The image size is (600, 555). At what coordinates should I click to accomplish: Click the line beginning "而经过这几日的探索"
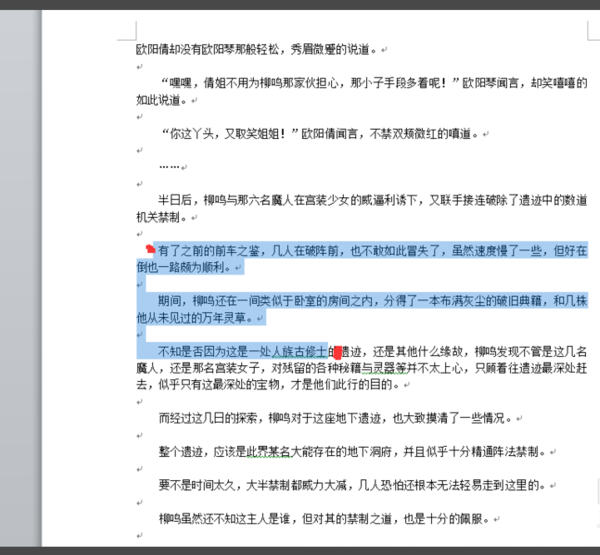point(337,418)
